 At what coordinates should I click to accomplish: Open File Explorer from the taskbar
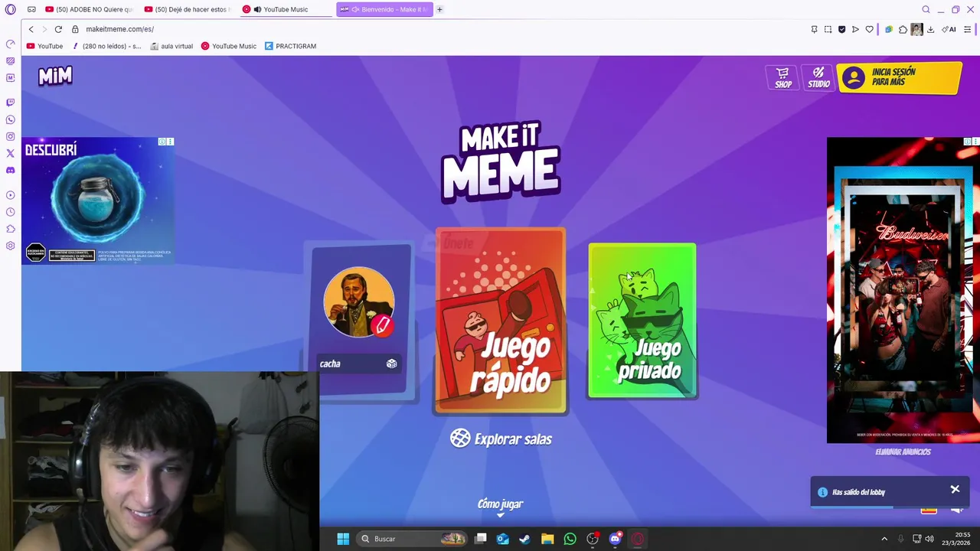[x=547, y=539]
